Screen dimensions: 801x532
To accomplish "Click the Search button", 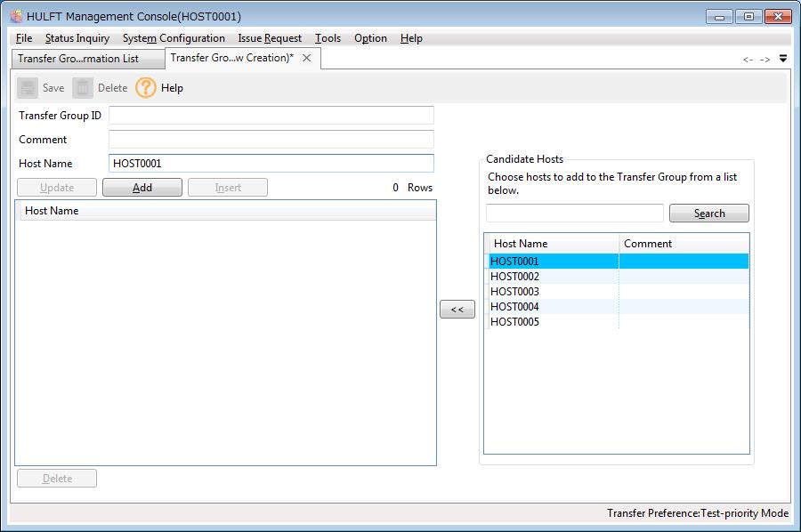I will [709, 213].
